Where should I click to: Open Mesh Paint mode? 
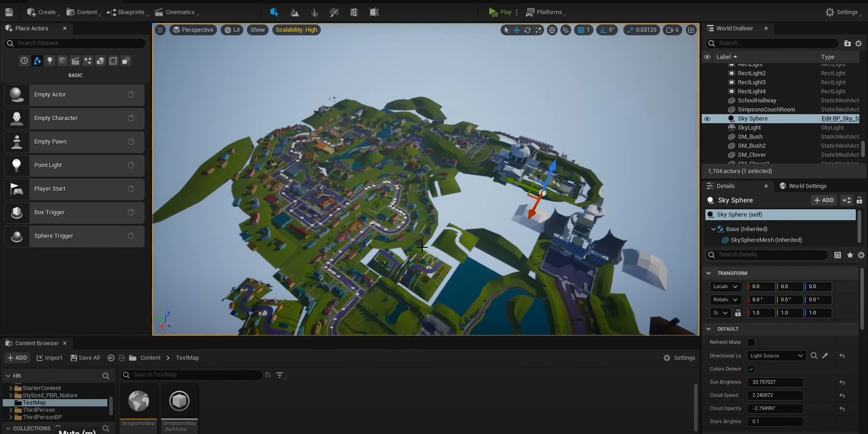pos(335,12)
